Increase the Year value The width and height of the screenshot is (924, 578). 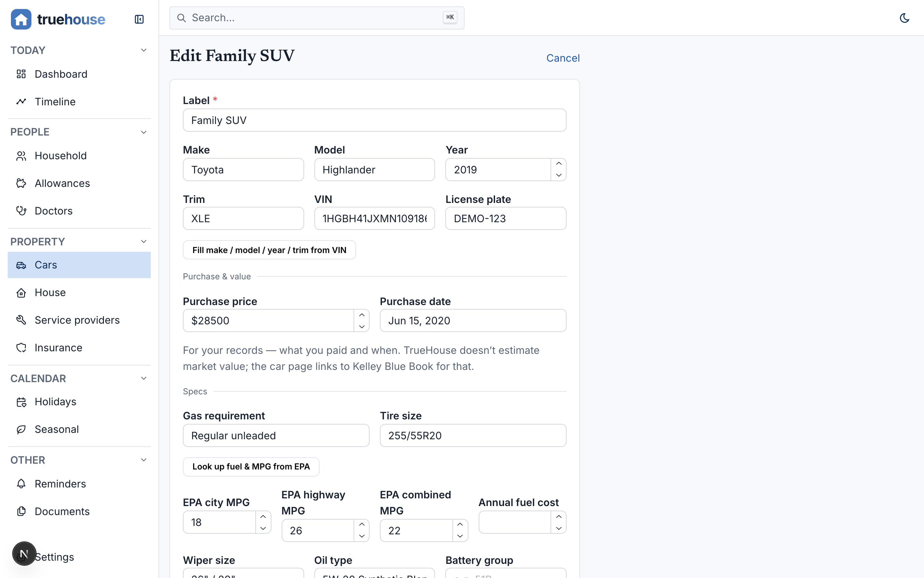[x=559, y=164]
